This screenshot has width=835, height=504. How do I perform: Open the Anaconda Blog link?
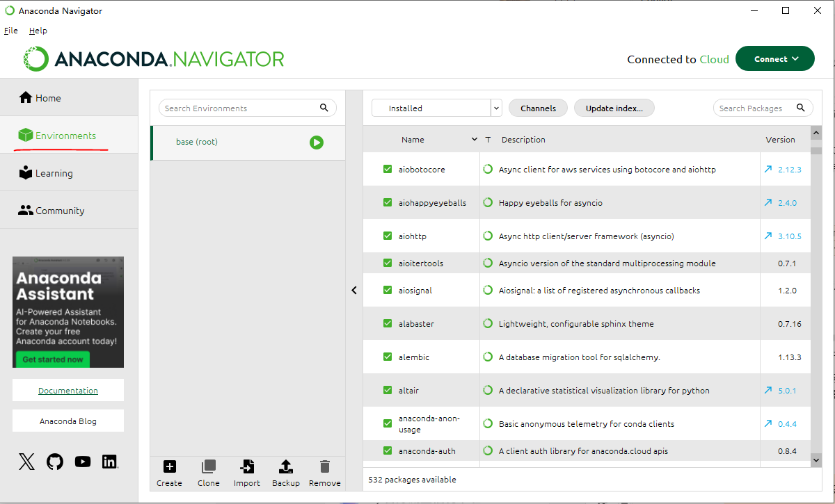click(x=68, y=421)
